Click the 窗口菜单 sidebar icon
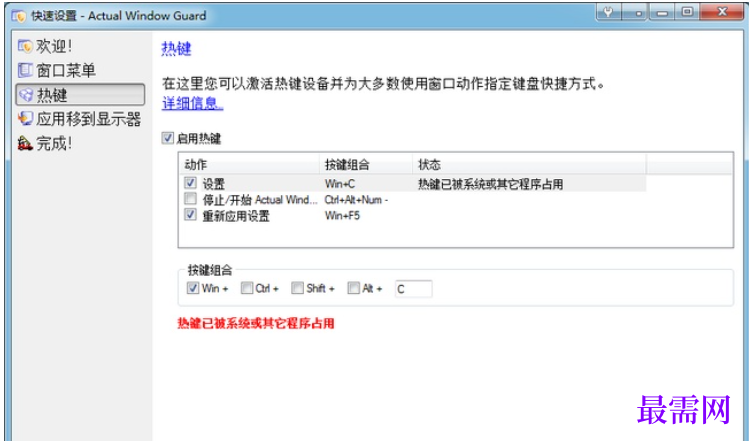The height and width of the screenshot is (441, 749). (x=25, y=70)
